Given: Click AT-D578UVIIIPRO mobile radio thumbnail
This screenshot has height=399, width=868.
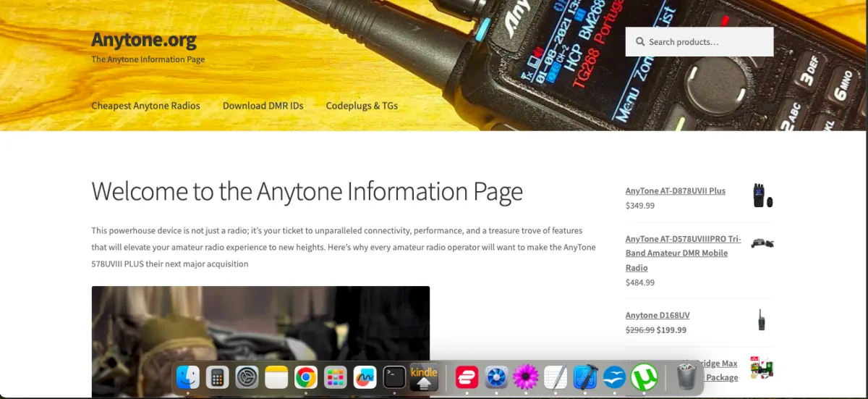Looking at the screenshot, I should [762, 243].
